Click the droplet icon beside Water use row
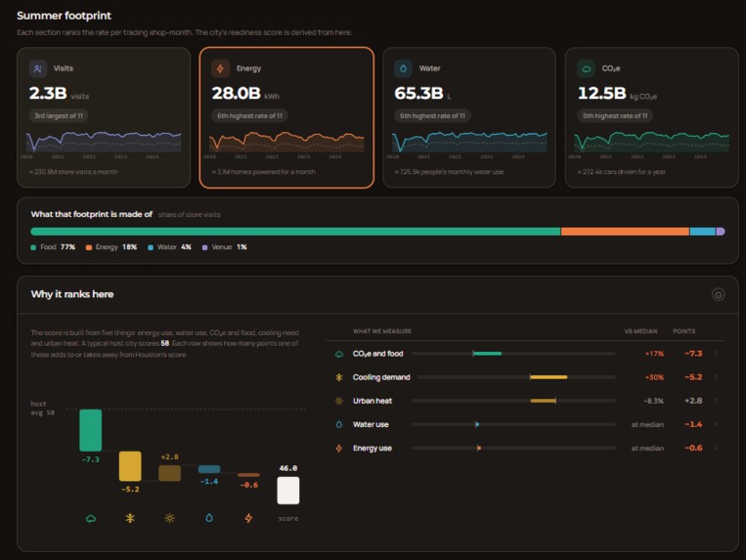This screenshot has width=746, height=560. point(339,424)
